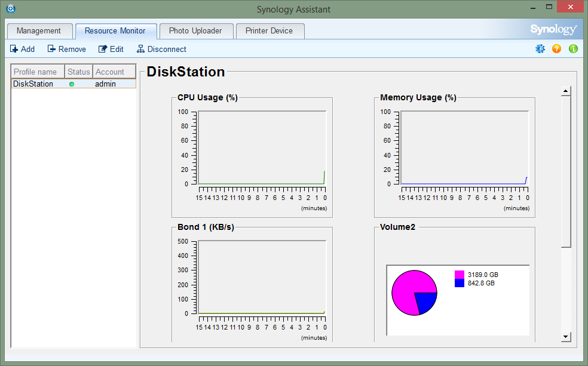Sort by the Profile name column header
588x366 pixels.
38,72
